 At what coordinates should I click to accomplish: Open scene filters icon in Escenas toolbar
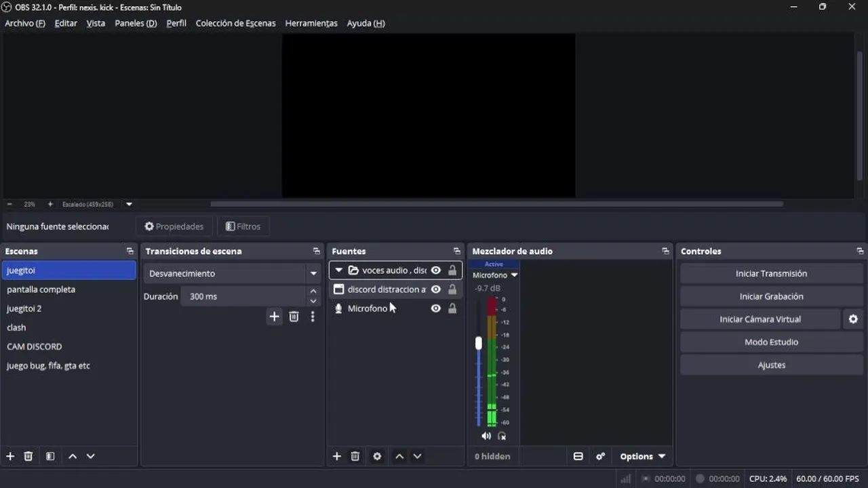50,456
